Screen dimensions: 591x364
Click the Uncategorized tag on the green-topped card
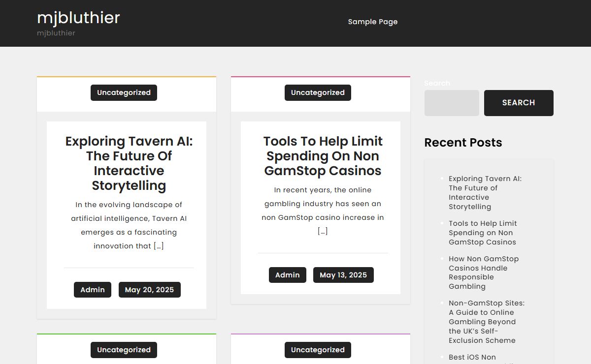coord(124,350)
